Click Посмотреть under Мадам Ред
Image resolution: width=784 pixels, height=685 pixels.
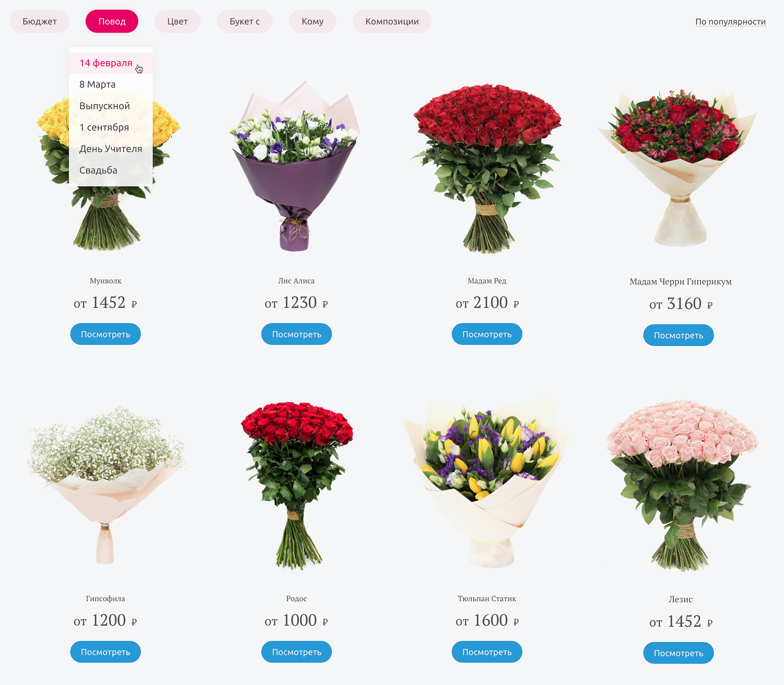[x=487, y=334]
